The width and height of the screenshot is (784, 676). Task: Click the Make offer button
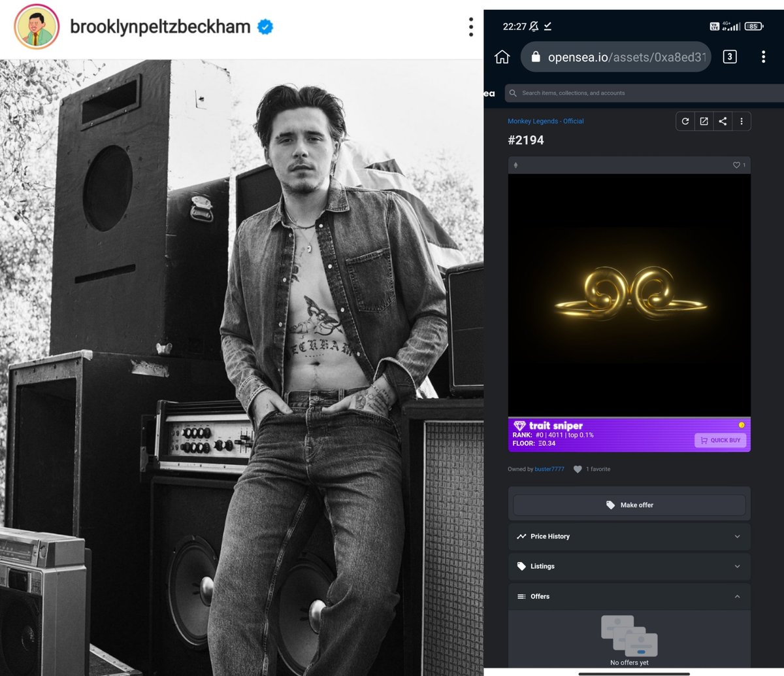point(629,505)
